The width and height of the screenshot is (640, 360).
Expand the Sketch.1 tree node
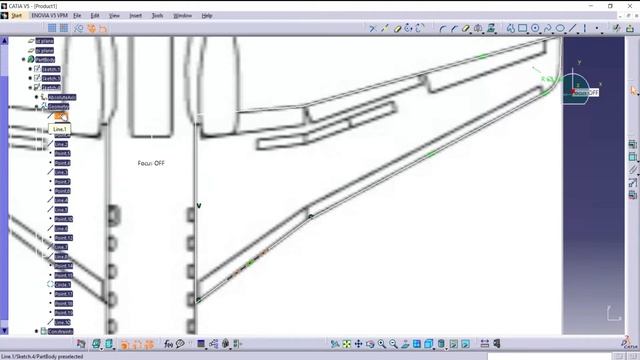tap(30, 69)
